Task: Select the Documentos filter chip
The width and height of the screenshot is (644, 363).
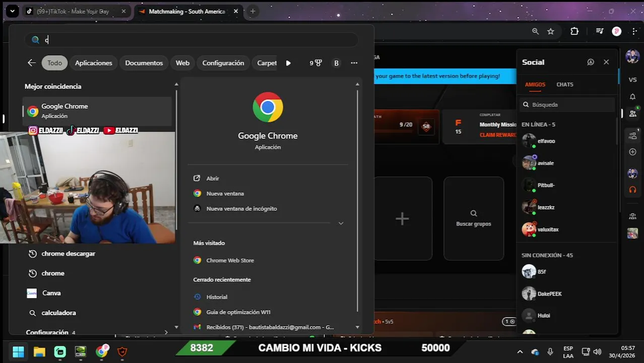Action: click(144, 63)
